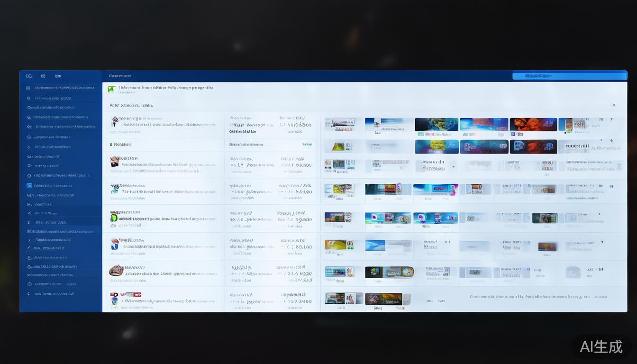637x364 pixels.
Task: Click the first icon in the sidebar header
Action: click(x=28, y=76)
